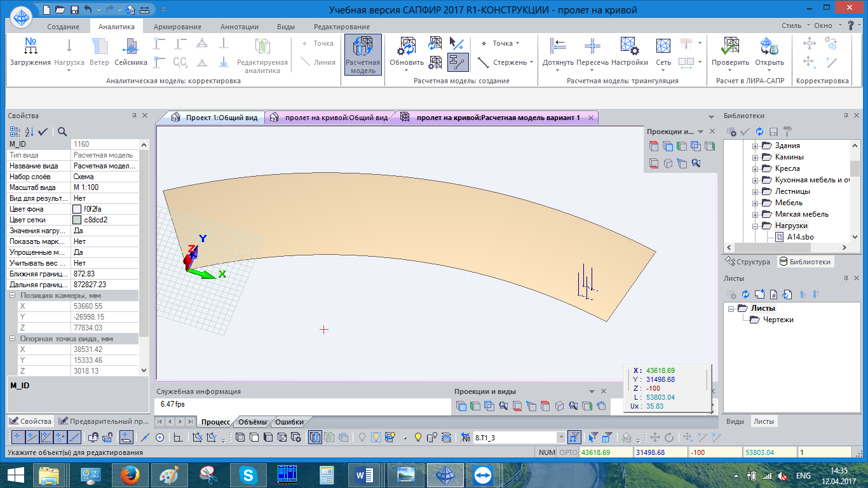Open Firefox from the taskbar
868x488 pixels.
(129, 475)
